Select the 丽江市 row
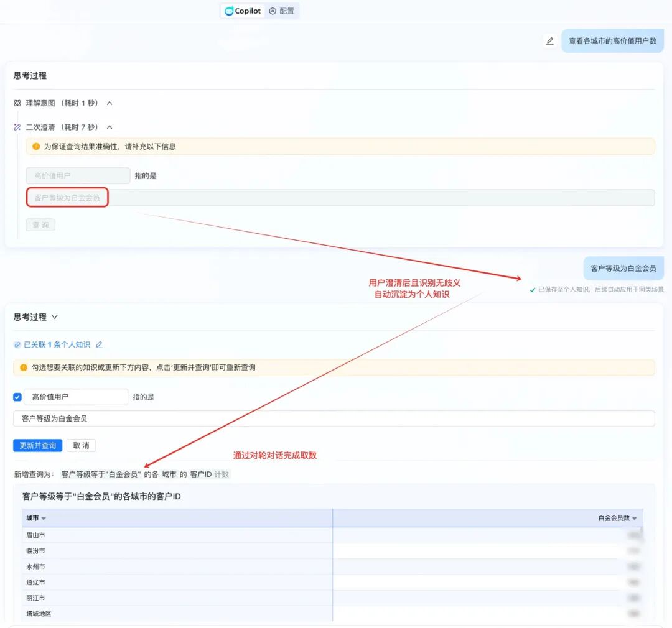The width and height of the screenshot is (672, 628). point(332,598)
